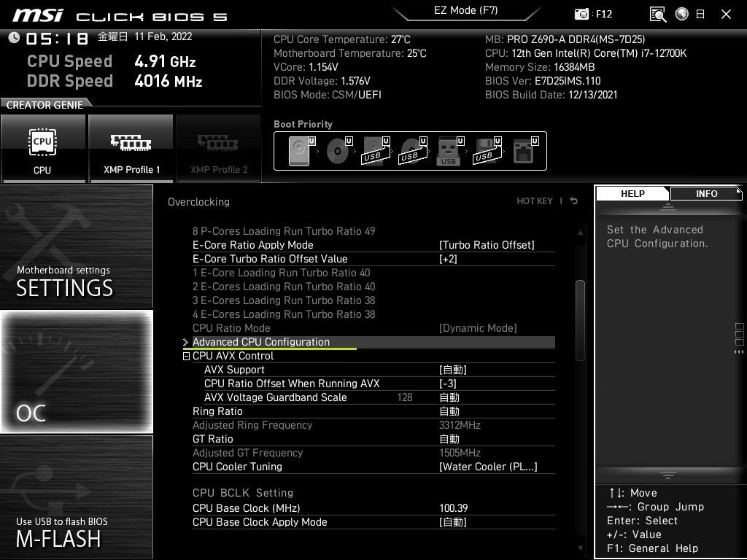Click the screenshot camera F12 icon
This screenshot has width=747, height=560.
tap(582, 14)
